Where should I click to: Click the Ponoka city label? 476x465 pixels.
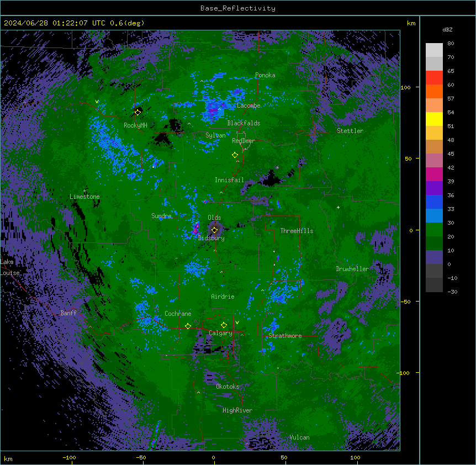click(265, 75)
